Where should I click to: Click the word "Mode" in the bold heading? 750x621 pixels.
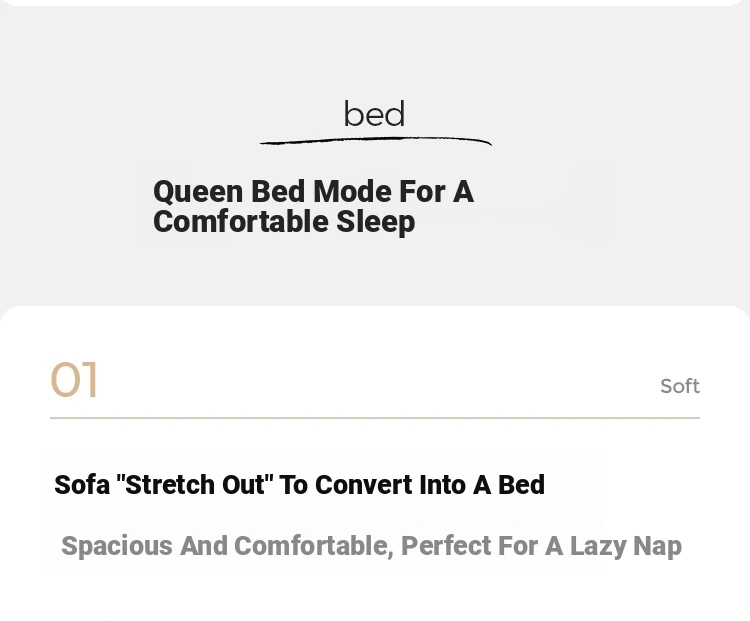tap(353, 191)
